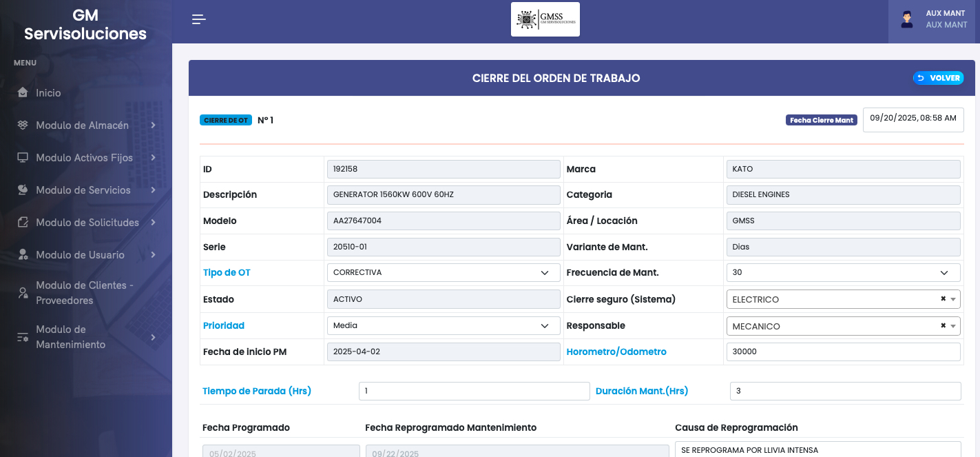The height and width of the screenshot is (457, 980).
Task: Open the Tipo de OT dropdown
Action: (443, 272)
